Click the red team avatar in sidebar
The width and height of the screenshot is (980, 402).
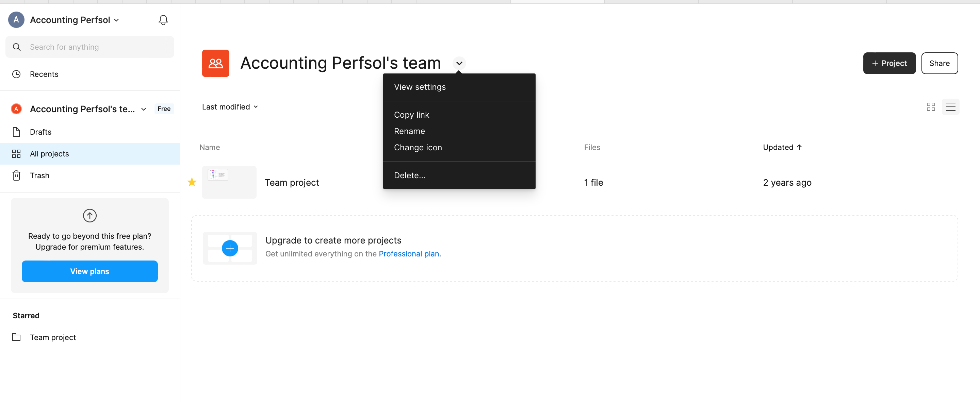(x=16, y=109)
